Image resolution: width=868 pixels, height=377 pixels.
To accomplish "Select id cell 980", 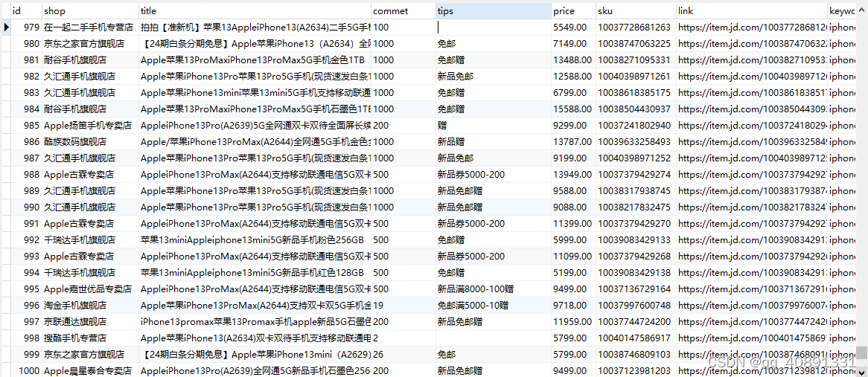I will point(25,43).
